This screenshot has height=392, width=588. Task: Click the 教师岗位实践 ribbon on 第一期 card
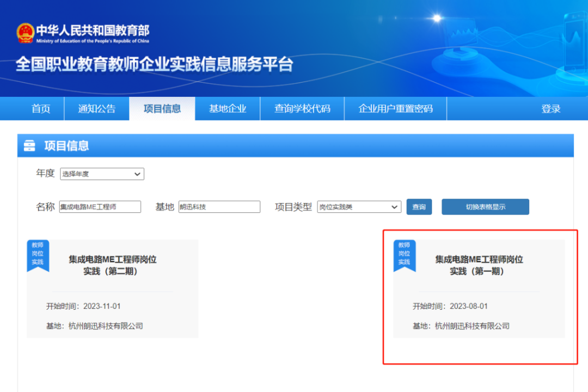pyautogui.click(x=404, y=255)
